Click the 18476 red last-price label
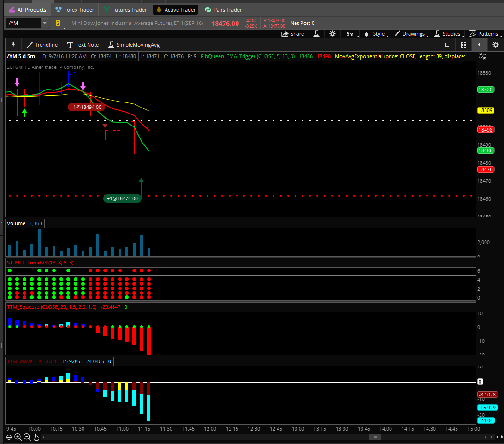This screenshot has width=504, height=444. click(x=486, y=169)
